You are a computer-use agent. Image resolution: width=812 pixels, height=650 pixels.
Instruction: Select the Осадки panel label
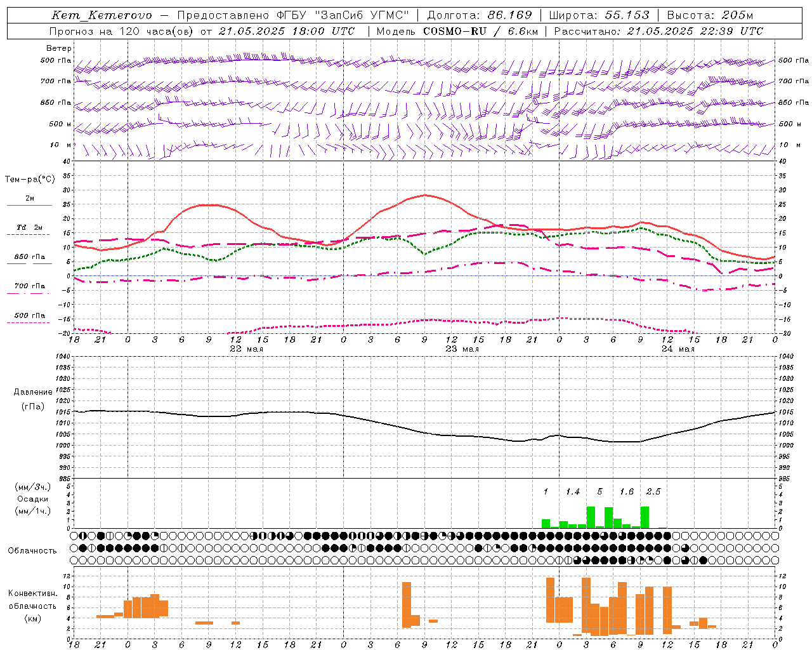pyautogui.click(x=33, y=499)
